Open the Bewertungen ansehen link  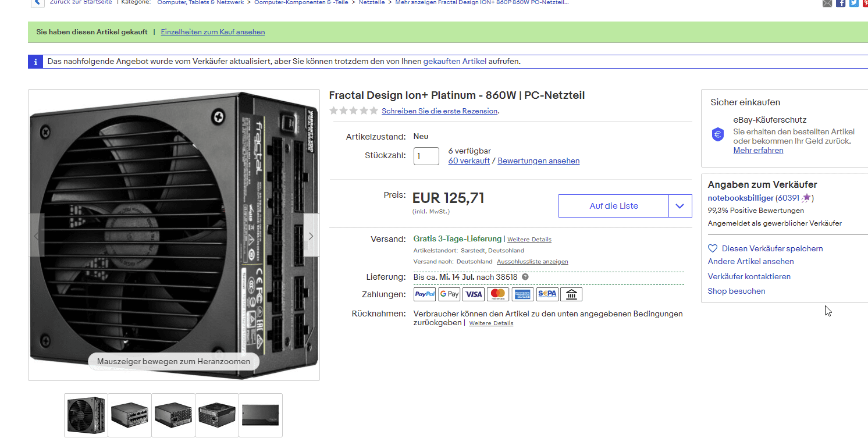pos(539,161)
